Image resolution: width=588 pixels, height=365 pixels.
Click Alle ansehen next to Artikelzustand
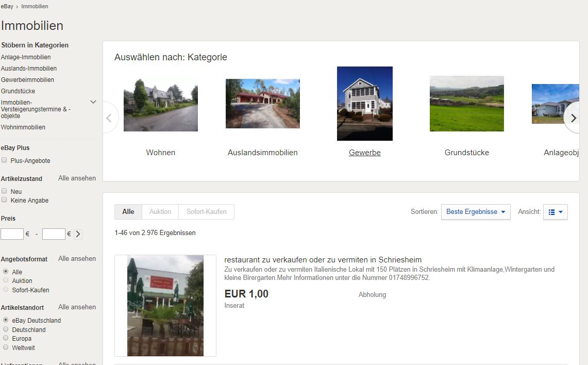click(x=77, y=178)
